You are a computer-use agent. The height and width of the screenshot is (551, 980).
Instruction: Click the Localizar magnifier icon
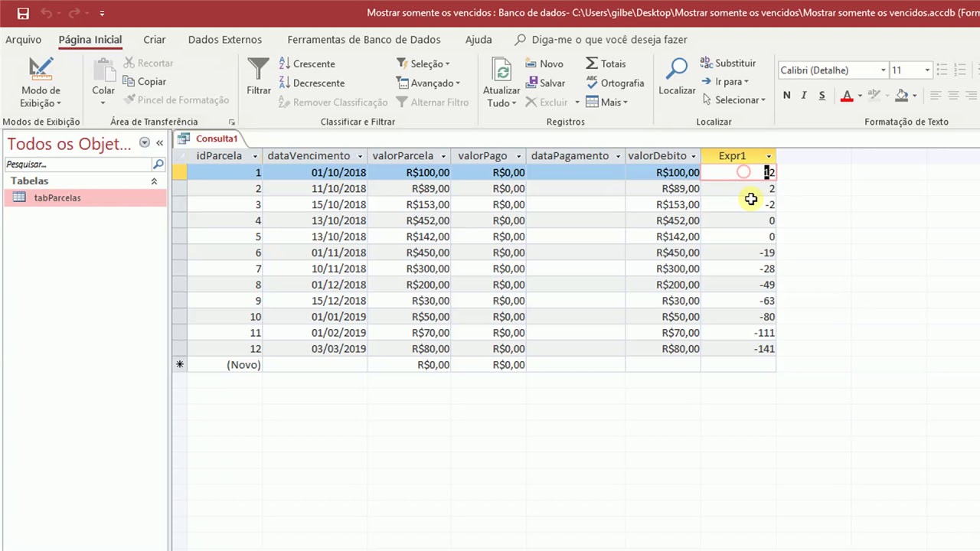click(677, 70)
